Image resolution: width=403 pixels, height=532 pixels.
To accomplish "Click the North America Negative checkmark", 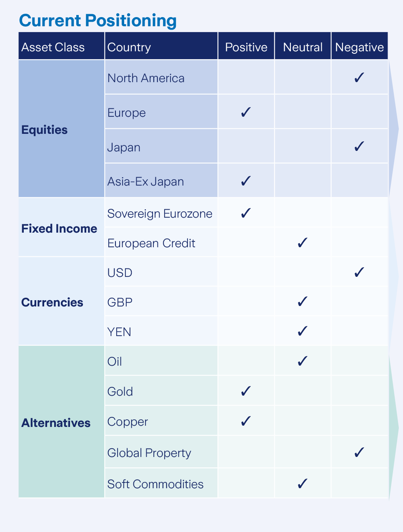I will point(359,77).
